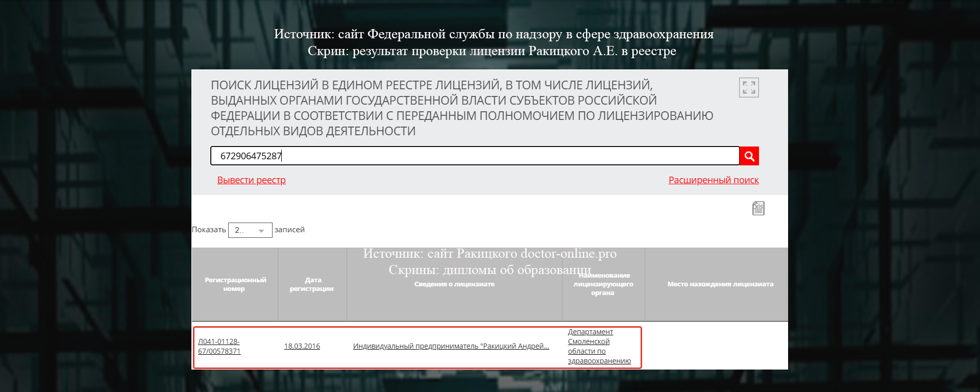Click the red search magnifier button

[x=749, y=156]
